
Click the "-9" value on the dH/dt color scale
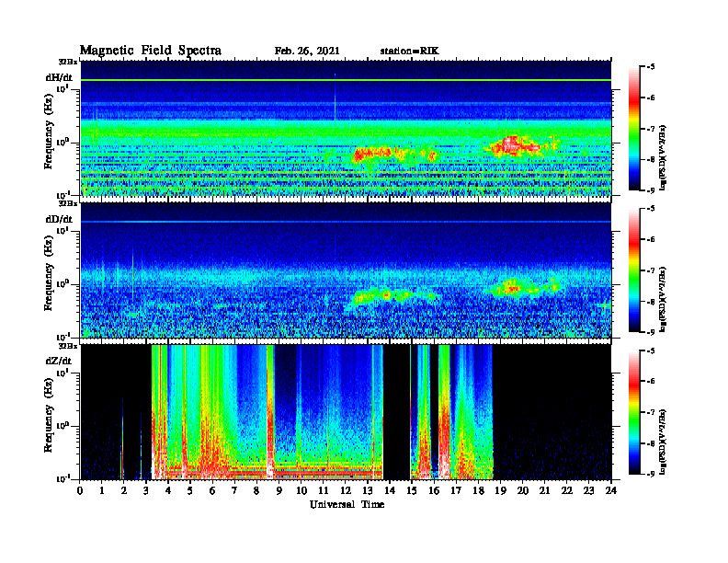coord(649,190)
